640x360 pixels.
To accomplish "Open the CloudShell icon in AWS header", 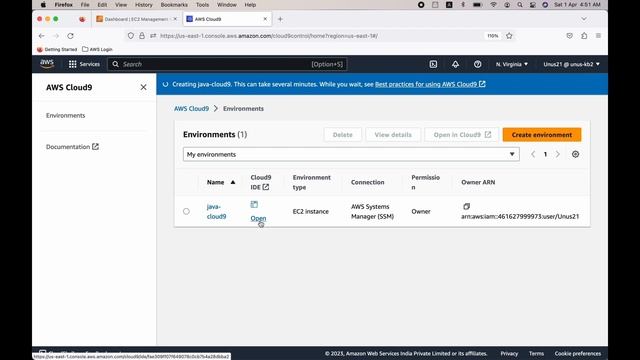I will coord(433,64).
